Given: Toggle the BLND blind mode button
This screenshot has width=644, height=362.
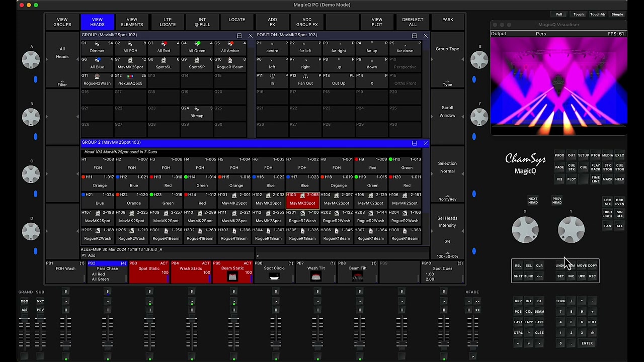Looking at the screenshot, I should coord(529,276).
